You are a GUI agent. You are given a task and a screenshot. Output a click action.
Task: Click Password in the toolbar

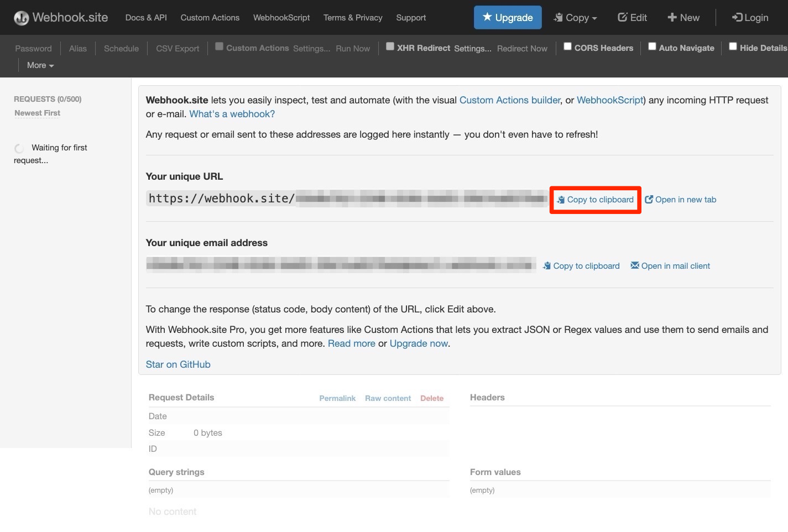click(x=33, y=49)
